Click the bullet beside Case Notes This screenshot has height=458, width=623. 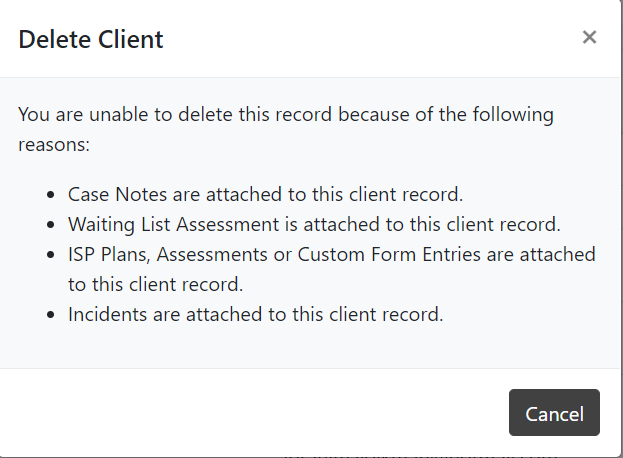(53, 195)
